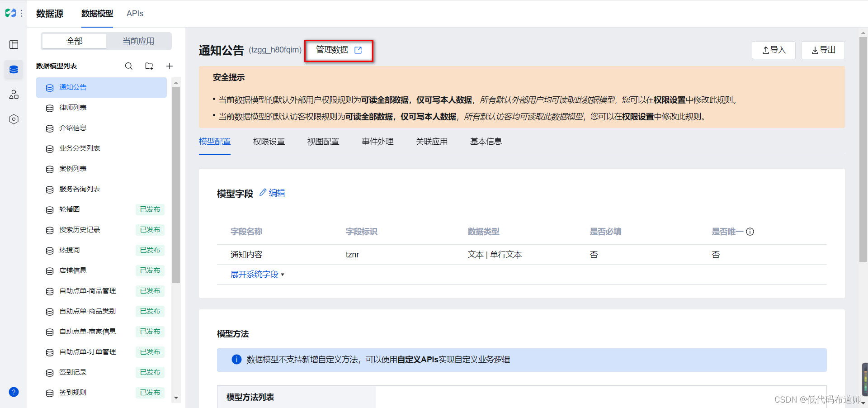Click database icon of 轮播图 row
This screenshot has width=868, height=408.
[50, 210]
